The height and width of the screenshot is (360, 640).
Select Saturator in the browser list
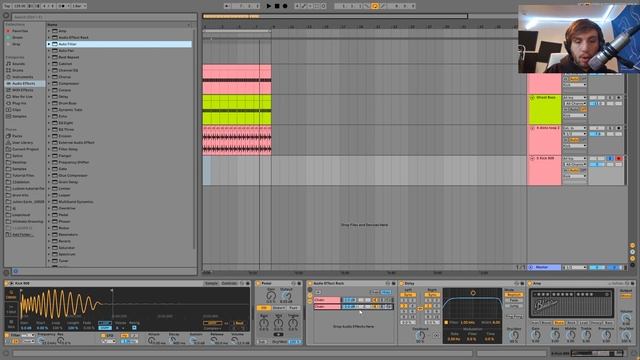click(x=67, y=248)
